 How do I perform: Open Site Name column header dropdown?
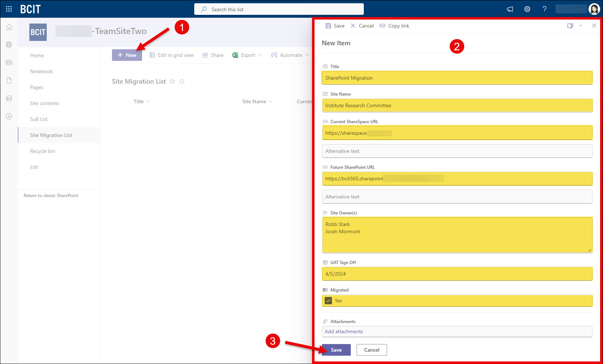[257, 101]
